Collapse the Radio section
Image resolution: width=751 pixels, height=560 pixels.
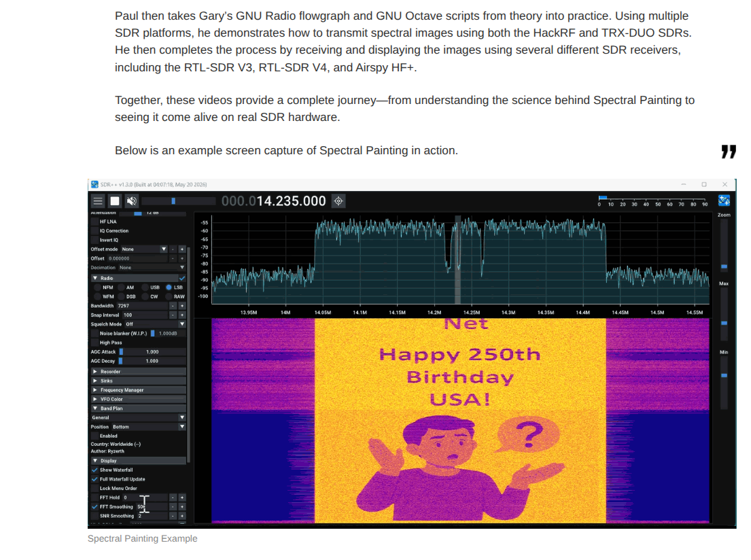tap(134, 278)
